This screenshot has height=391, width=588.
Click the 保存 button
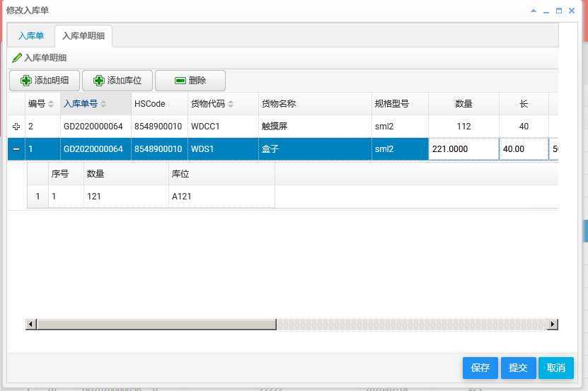[x=480, y=368]
